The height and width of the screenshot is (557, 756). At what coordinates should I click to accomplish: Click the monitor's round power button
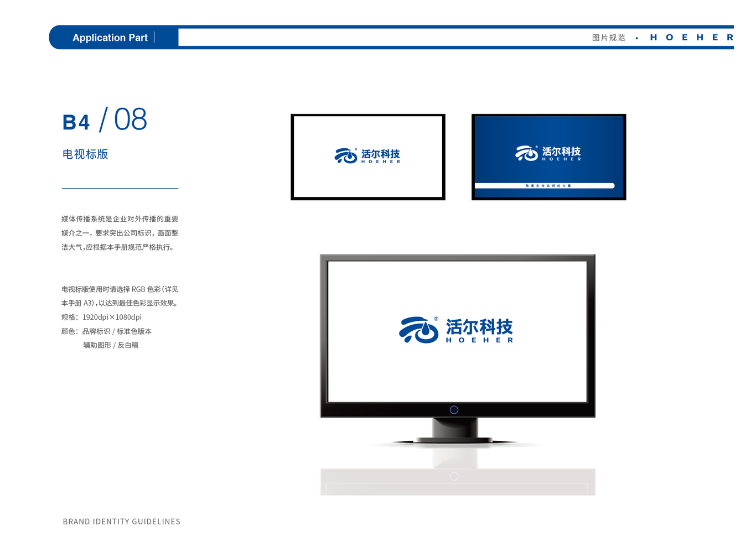pyautogui.click(x=454, y=410)
